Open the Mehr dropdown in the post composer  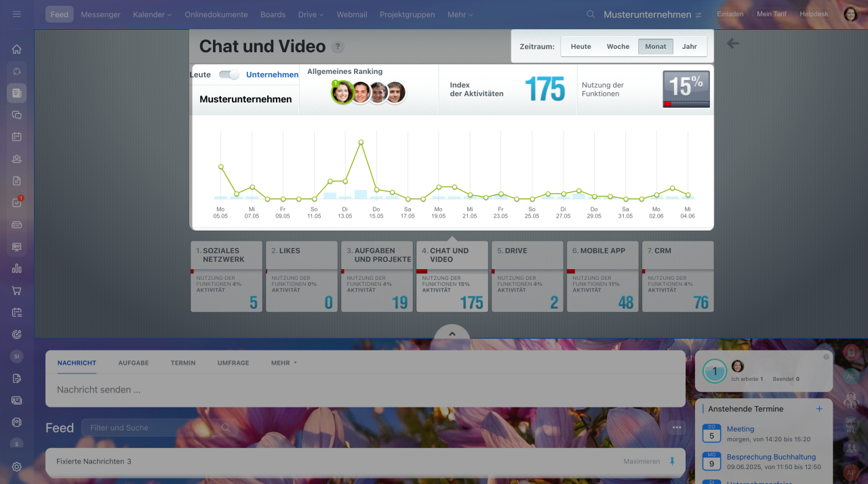pyautogui.click(x=284, y=363)
